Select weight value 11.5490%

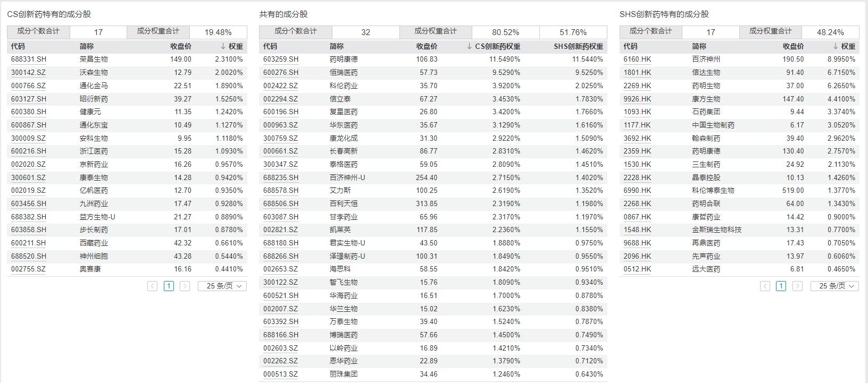coord(505,59)
